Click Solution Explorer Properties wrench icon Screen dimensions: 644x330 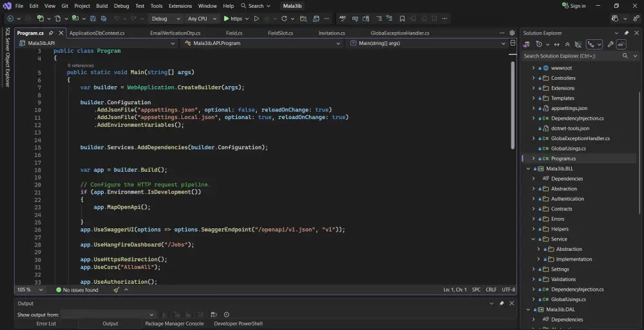pyautogui.click(x=611, y=44)
